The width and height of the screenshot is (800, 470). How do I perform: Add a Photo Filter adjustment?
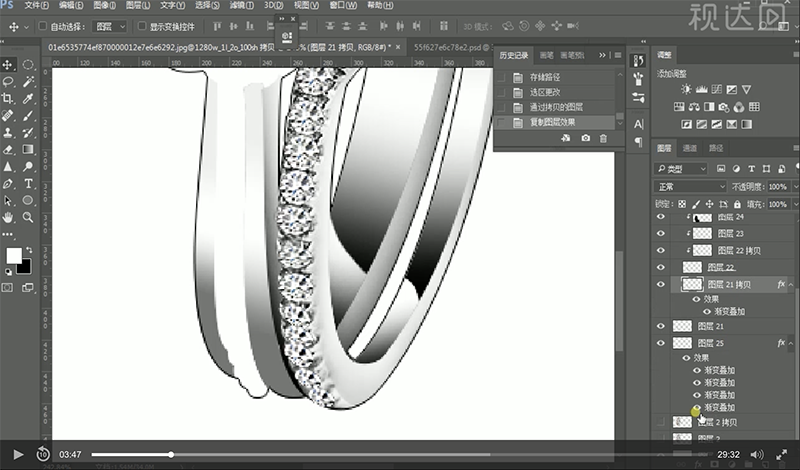723,107
